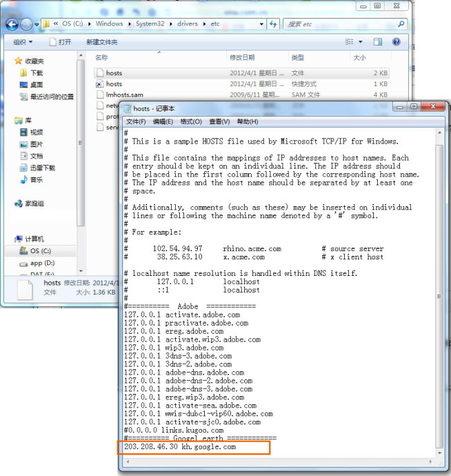Click Notepad horizontal scrollbar left arrow
The image size is (451, 476).
(x=128, y=462)
